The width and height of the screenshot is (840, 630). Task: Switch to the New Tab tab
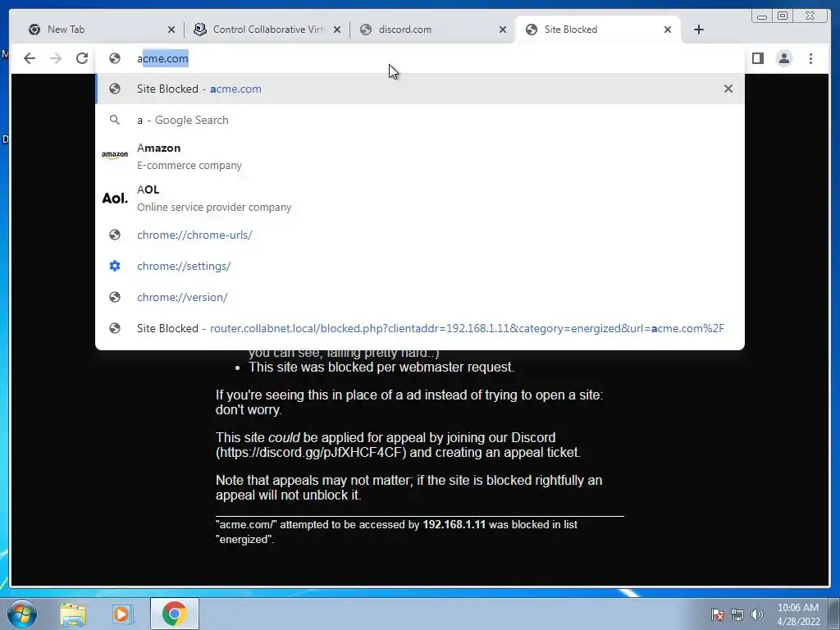coord(101,30)
